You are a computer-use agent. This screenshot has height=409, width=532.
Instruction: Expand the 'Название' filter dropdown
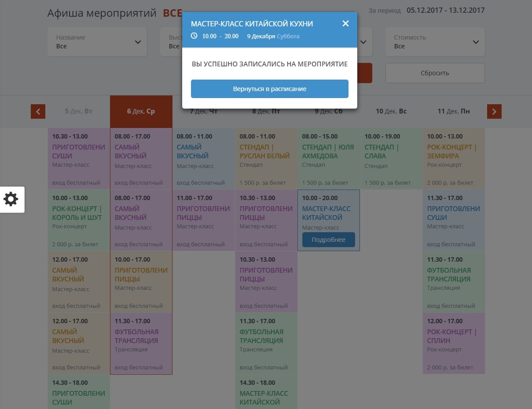coord(97,42)
